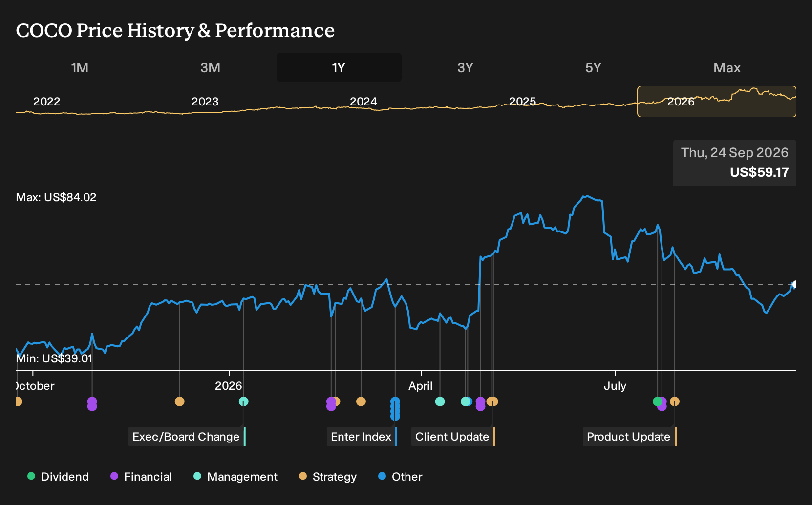The image size is (812, 505).
Task: Toggle Dividend events in the legend
Action: pyautogui.click(x=58, y=477)
